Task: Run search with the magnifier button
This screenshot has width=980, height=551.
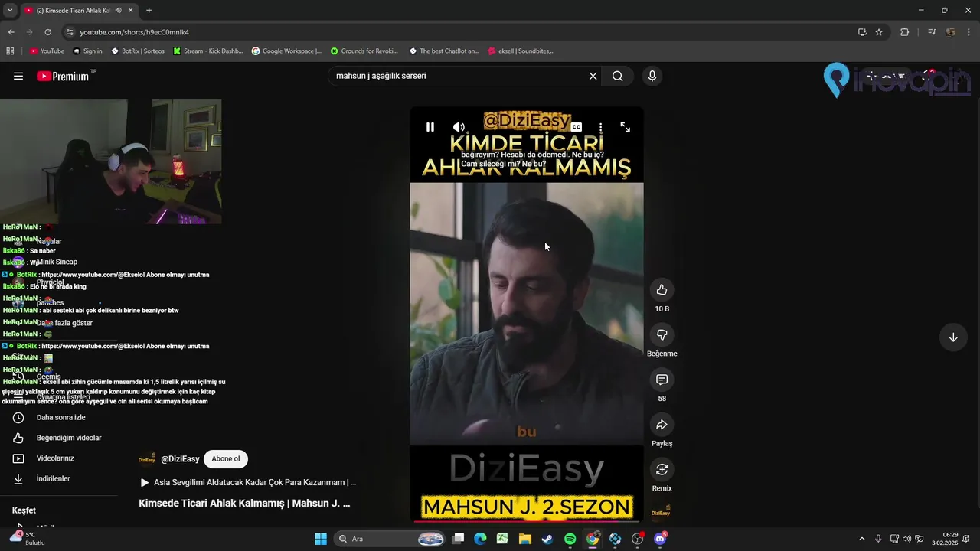Action: pos(618,76)
